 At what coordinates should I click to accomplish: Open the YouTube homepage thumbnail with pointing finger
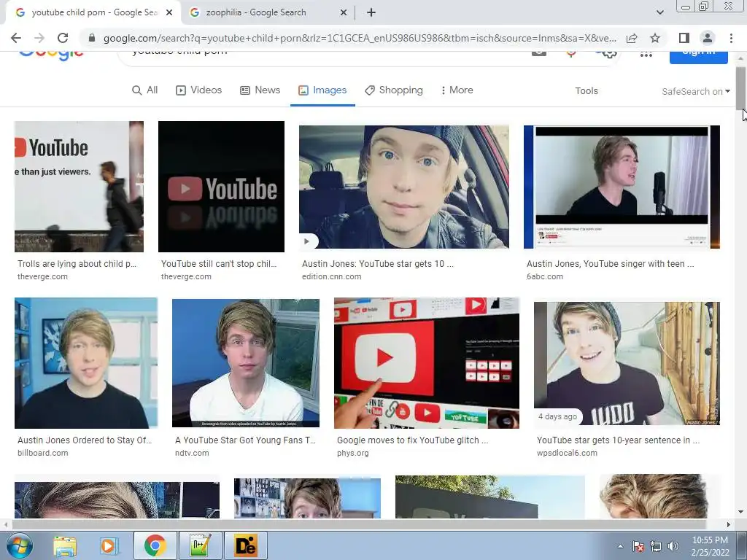click(427, 363)
